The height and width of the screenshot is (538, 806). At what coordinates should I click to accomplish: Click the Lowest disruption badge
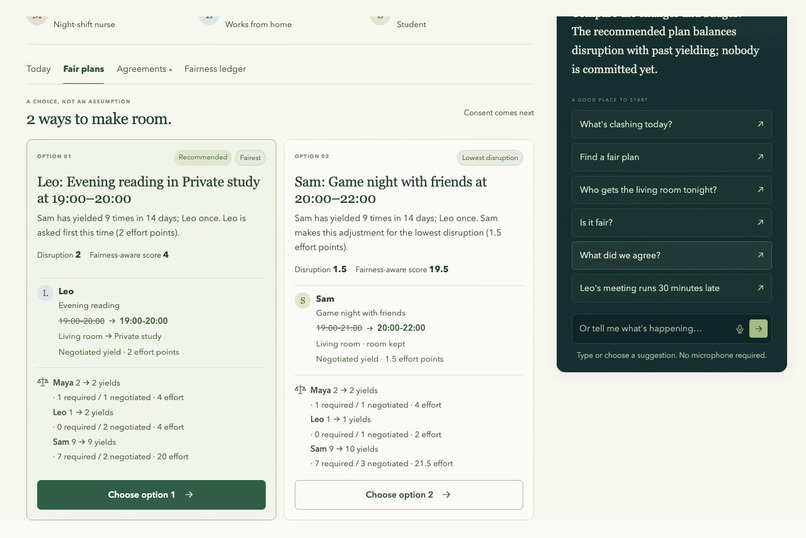click(490, 158)
